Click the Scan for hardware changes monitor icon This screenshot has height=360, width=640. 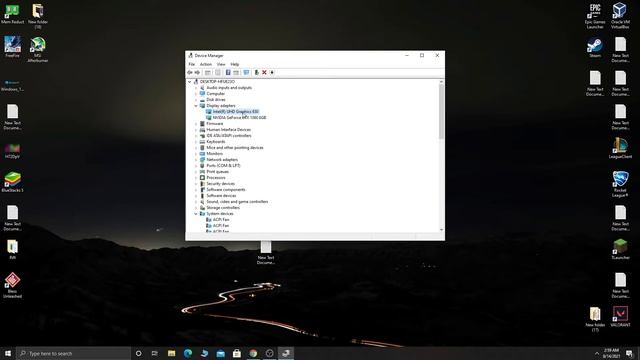[246, 72]
